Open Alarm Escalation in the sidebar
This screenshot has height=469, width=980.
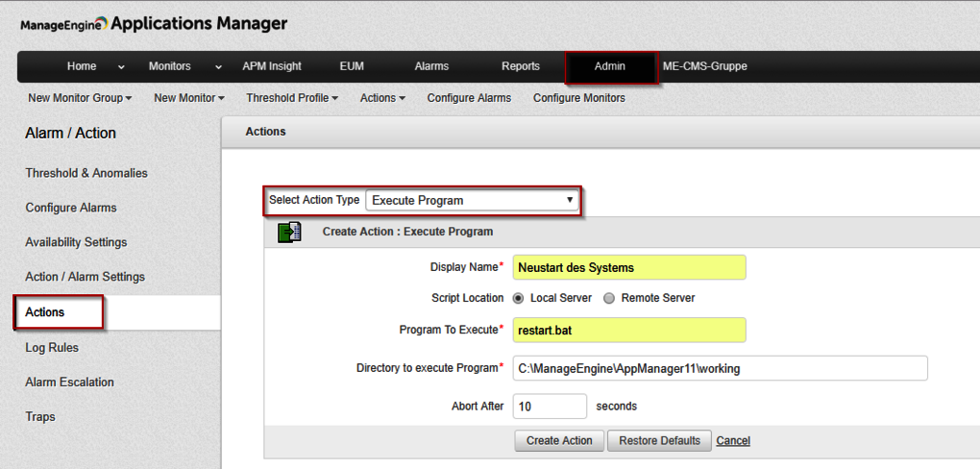tap(69, 383)
